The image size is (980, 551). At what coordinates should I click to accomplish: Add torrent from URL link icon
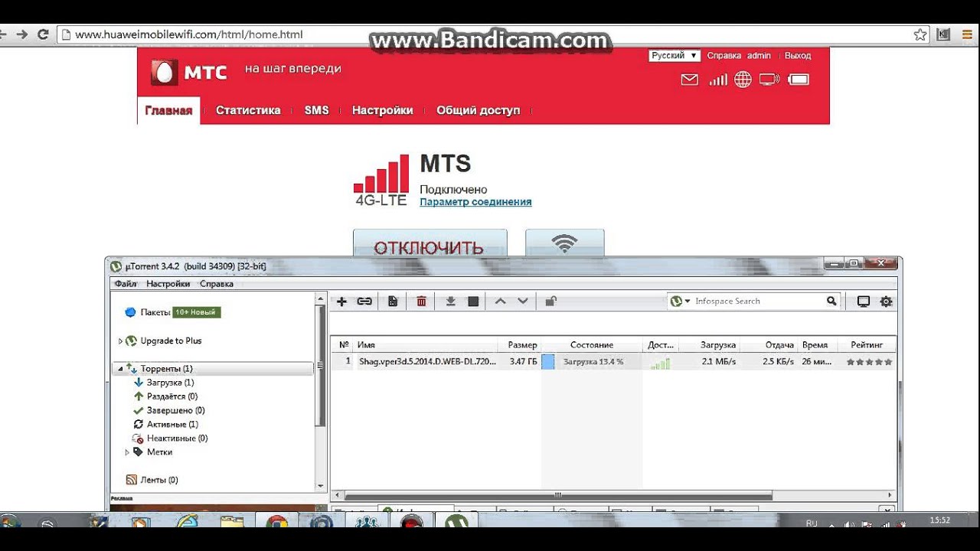(x=364, y=302)
